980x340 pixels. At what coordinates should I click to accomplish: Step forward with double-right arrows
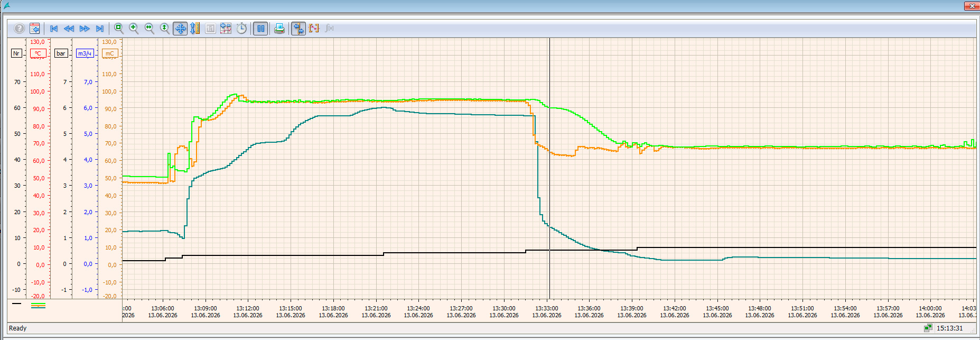(x=85, y=29)
